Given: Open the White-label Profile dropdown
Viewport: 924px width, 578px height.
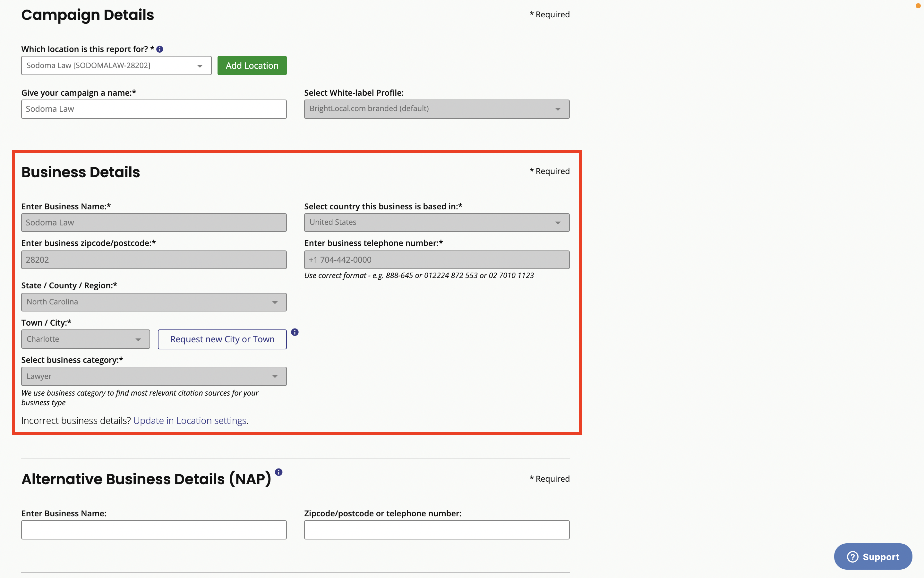Looking at the screenshot, I should (x=437, y=109).
